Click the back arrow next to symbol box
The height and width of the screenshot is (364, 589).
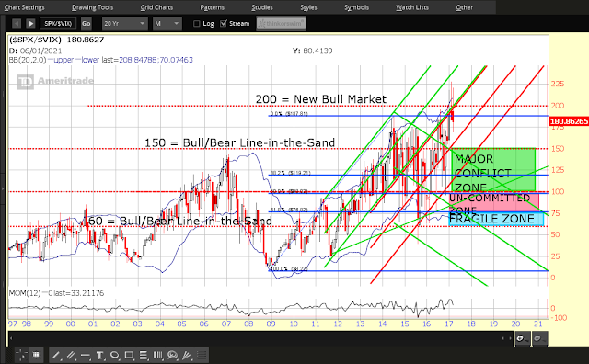pos(17,24)
